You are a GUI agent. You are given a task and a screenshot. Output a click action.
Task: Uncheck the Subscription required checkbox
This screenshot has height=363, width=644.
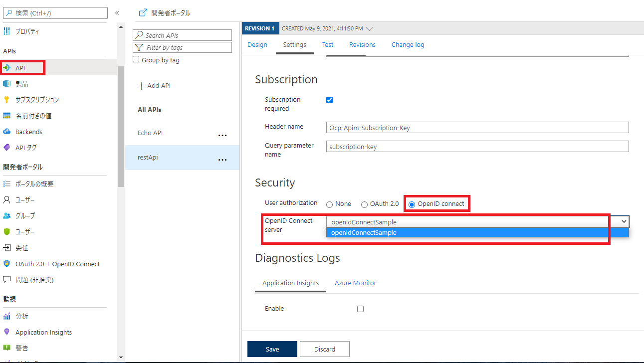pos(329,100)
